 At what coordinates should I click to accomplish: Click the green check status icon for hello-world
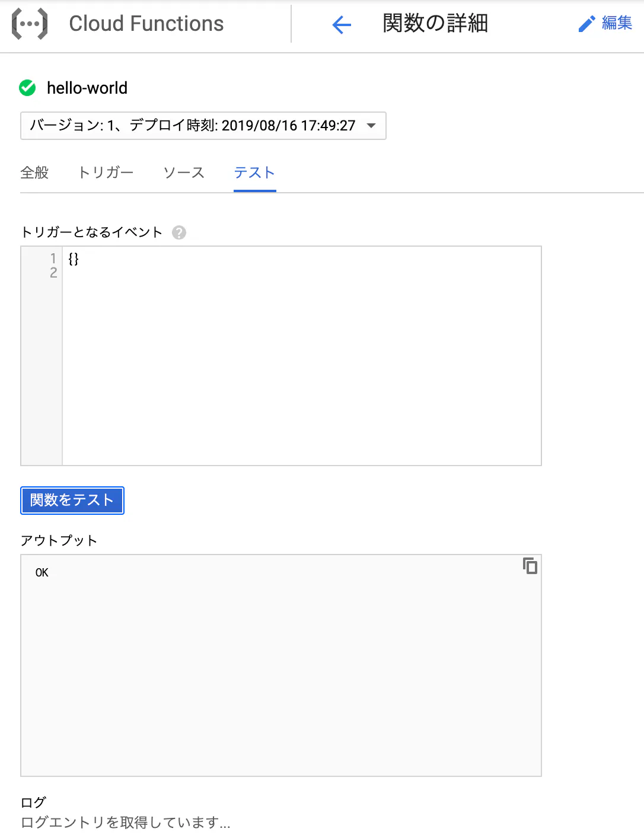[x=26, y=88]
